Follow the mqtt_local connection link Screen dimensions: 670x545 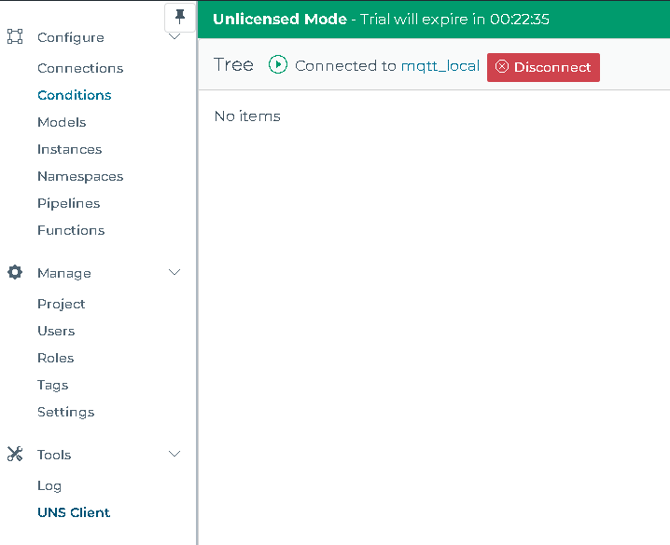click(x=441, y=66)
